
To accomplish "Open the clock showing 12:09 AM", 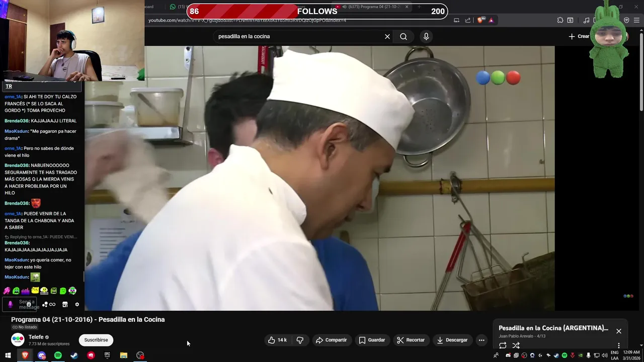I will (x=632, y=355).
